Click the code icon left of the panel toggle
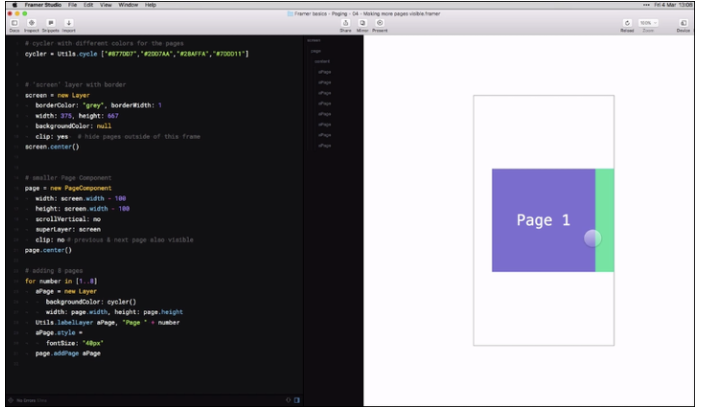The height and width of the screenshot is (408, 702). click(288, 400)
